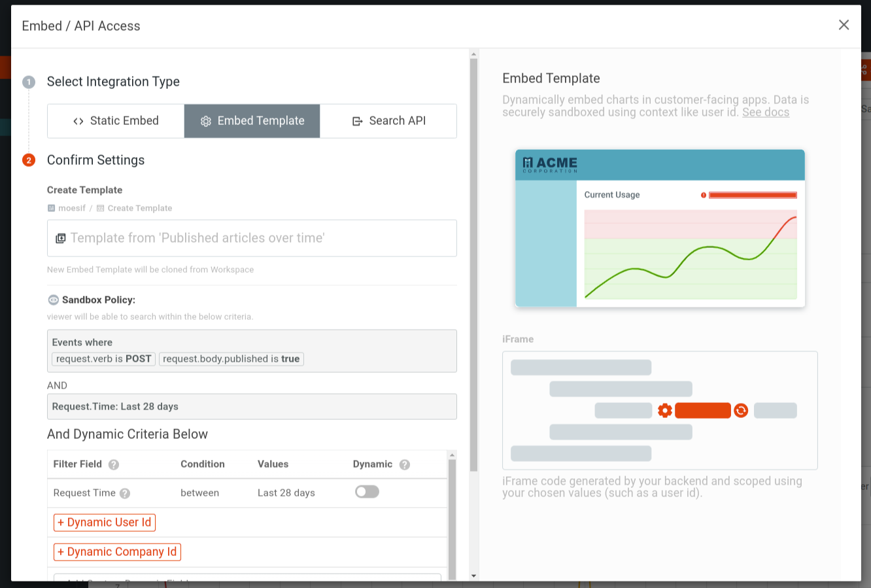This screenshot has width=871, height=588.
Task: Open the See docs link
Action: [765, 112]
